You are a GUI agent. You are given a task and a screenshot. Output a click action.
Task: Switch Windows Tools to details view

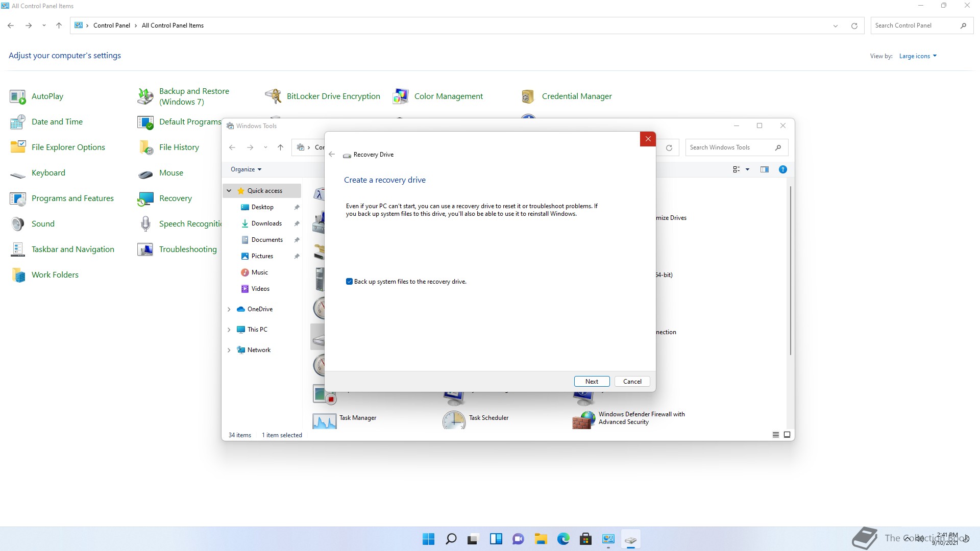tap(776, 435)
